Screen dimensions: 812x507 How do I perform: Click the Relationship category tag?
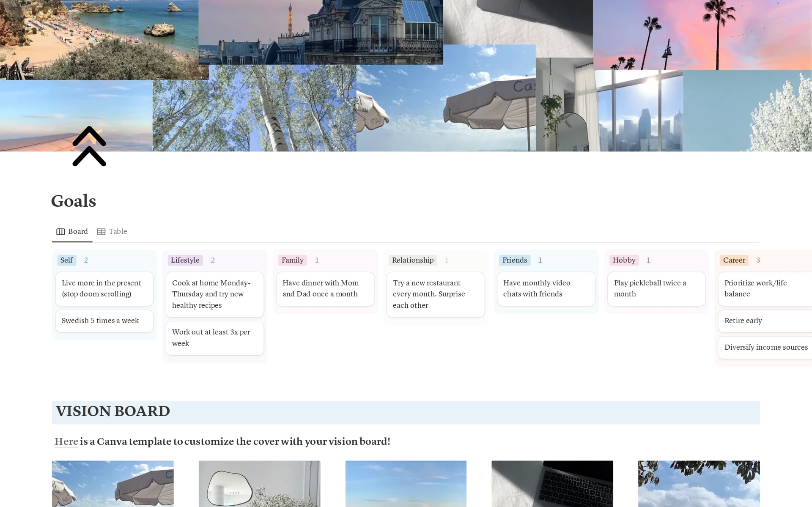(x=412, y=260)
